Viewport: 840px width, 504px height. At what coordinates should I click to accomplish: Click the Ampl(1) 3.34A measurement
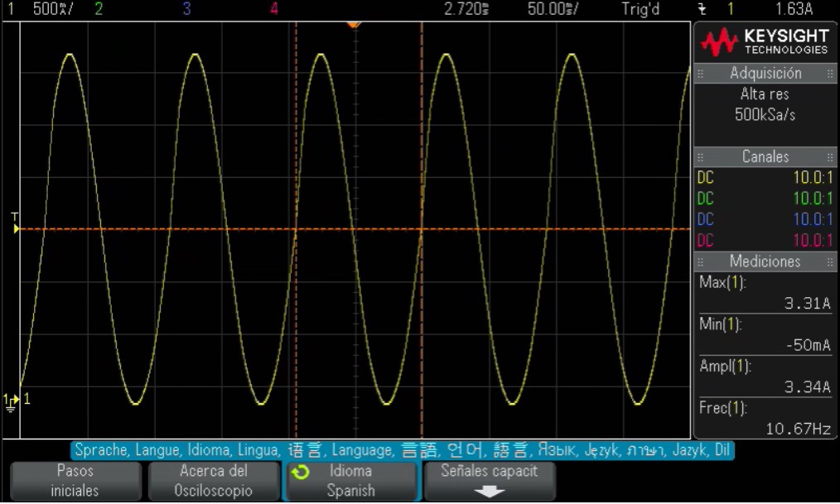tap(765, 376)
